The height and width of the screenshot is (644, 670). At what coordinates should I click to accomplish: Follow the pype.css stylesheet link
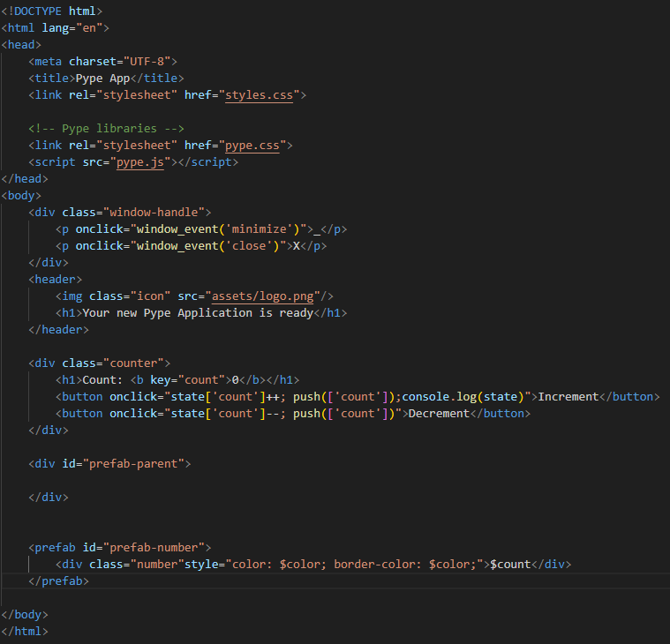pyautogui.click(x=252, y=146)
